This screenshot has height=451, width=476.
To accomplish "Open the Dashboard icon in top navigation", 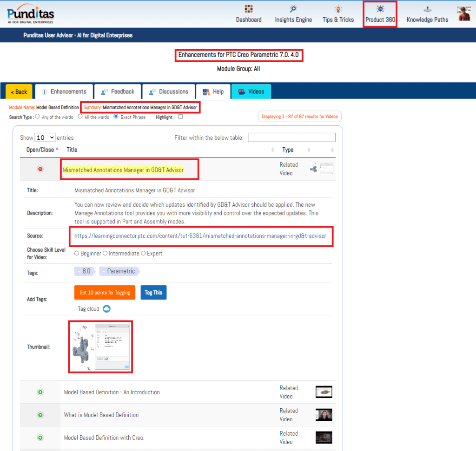I will pyautogui.click(x=248, y=9).
